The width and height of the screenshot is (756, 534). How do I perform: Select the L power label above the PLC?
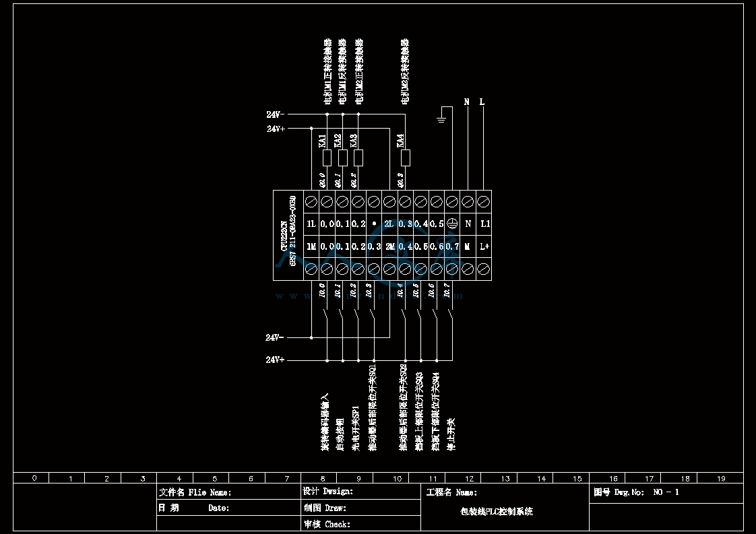pyautogui.click(x=482, y=102)
